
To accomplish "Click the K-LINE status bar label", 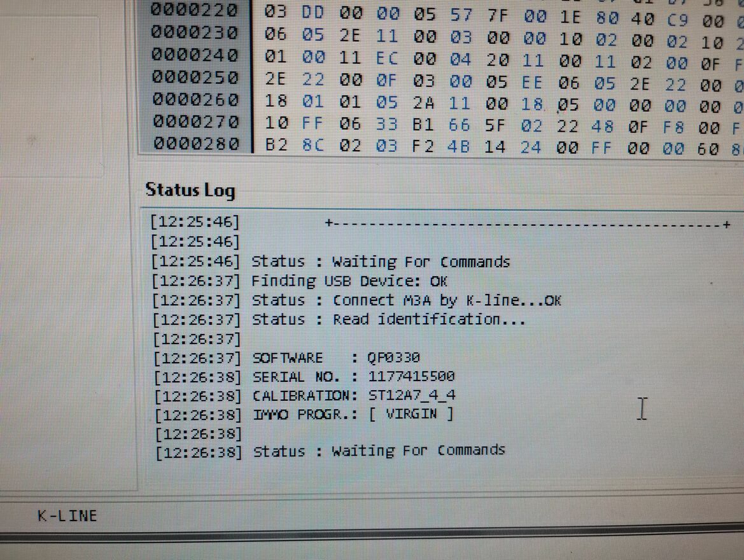I will [67, 516].
